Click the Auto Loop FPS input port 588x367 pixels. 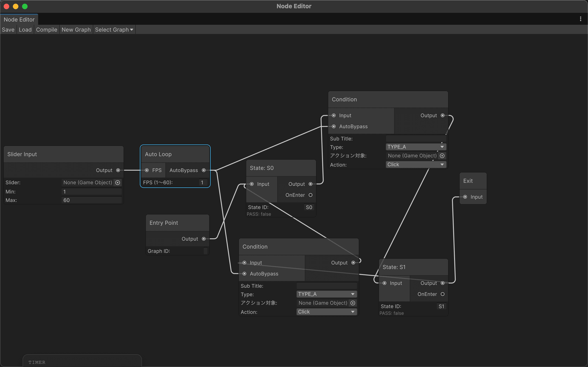[x=147, y=170]
